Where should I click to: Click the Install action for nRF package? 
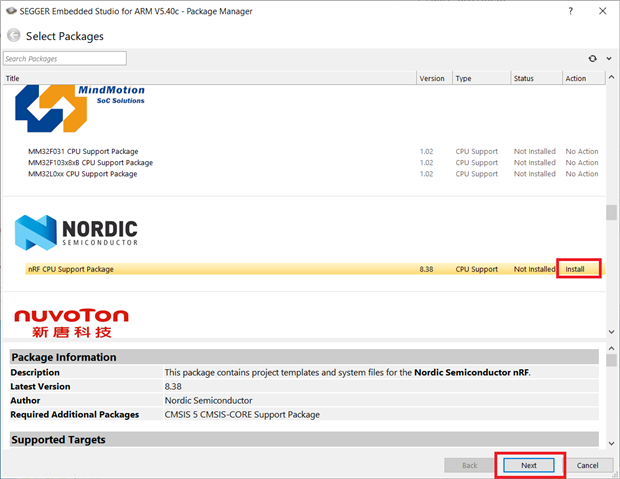tap(575, 269)
